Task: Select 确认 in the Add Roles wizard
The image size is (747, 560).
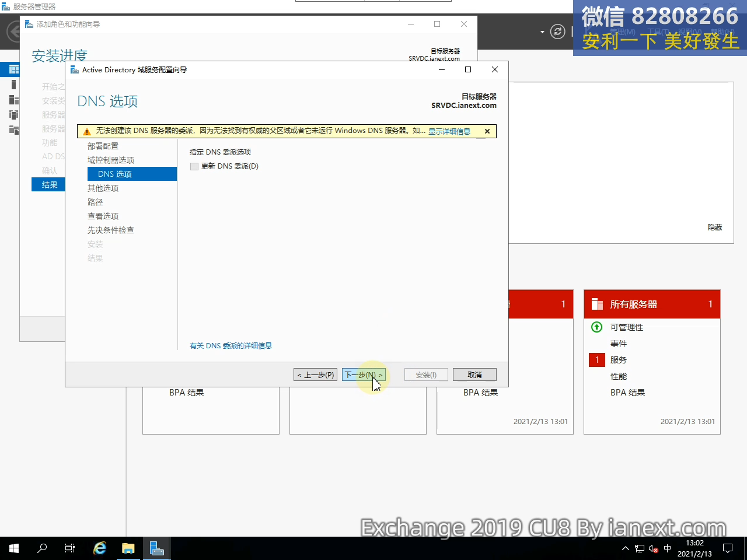Action: tap(50, 170)
